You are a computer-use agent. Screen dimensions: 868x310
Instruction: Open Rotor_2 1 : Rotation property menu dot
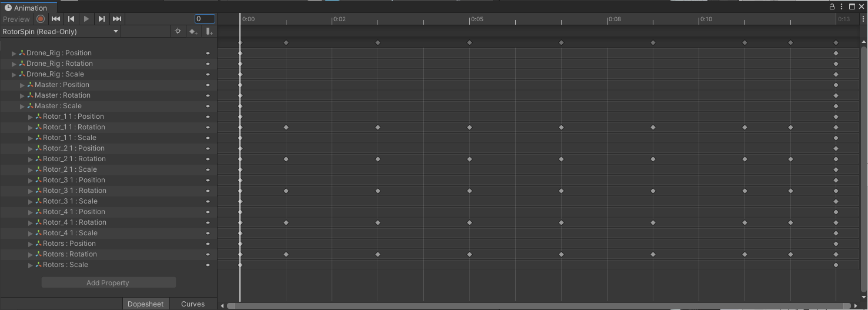click(208, 159)
